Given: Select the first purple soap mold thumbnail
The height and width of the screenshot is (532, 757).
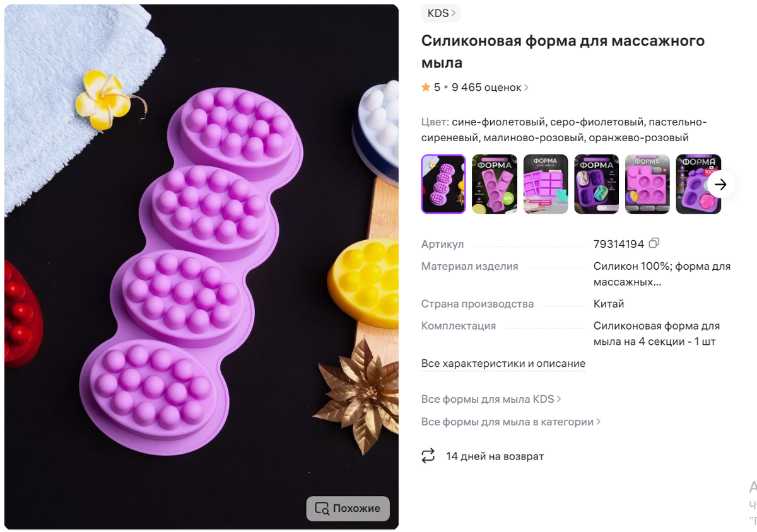Looking at the screenshot, I should click(443, 184).
